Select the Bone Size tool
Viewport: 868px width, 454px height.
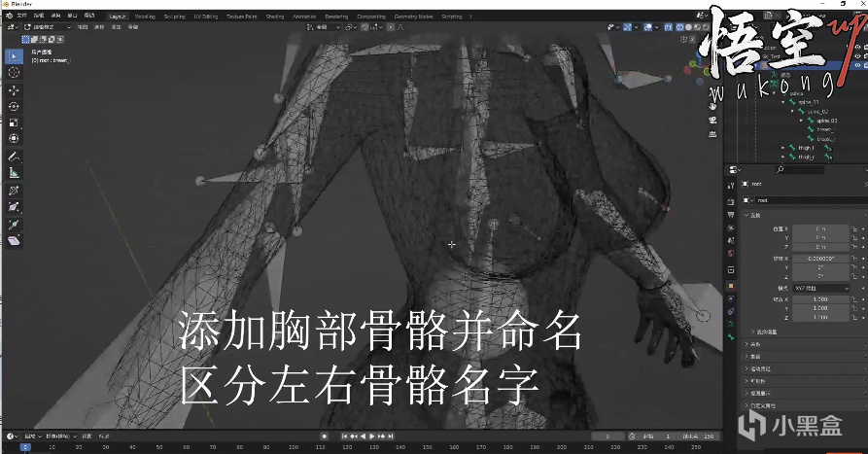point(14,207)
